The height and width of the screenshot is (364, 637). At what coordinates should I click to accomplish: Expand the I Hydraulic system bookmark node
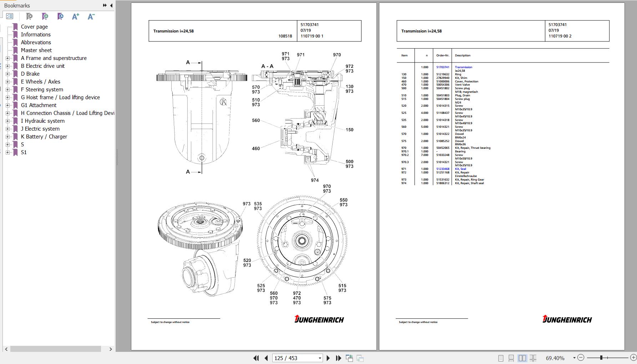tap(7, 121)
